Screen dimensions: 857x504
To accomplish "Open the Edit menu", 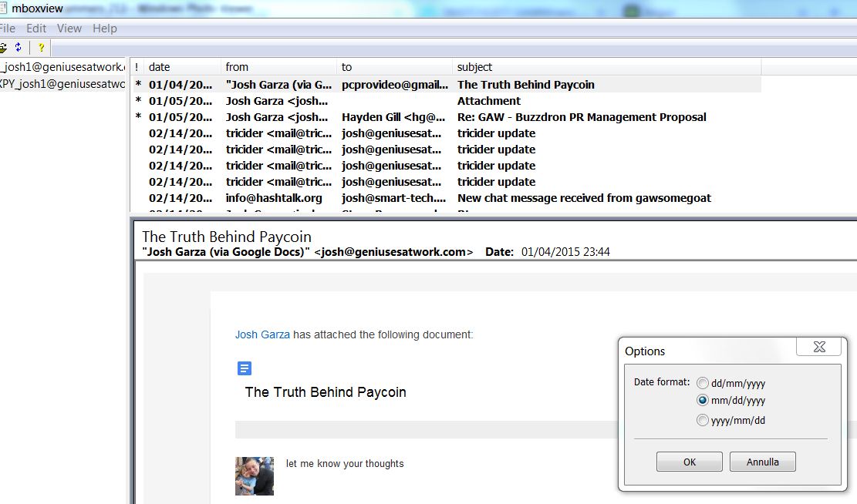I will 36,29.
